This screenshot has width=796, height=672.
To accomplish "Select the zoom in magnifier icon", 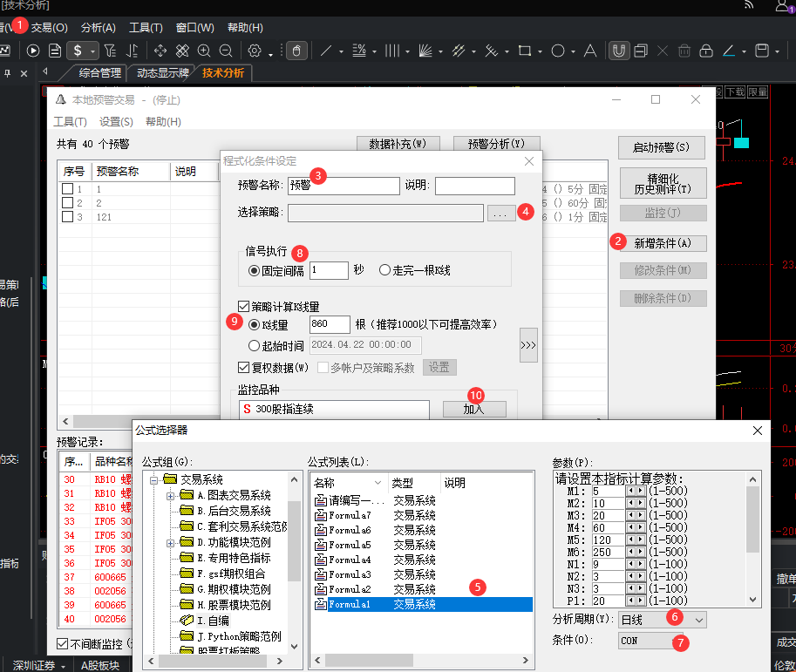I will [204, 51].
